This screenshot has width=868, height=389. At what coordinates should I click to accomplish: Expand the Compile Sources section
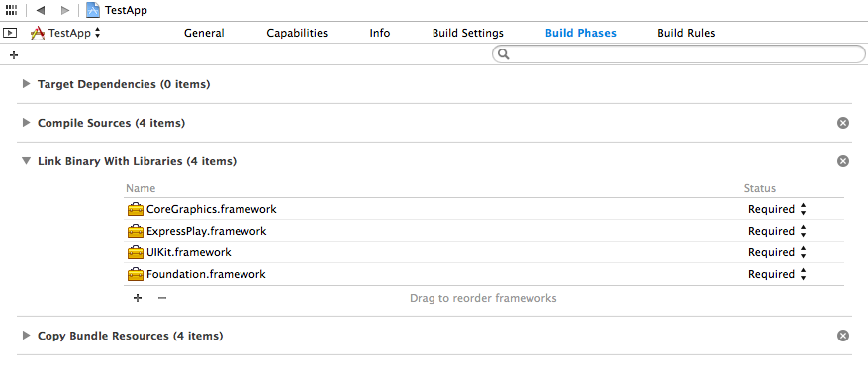26,123
